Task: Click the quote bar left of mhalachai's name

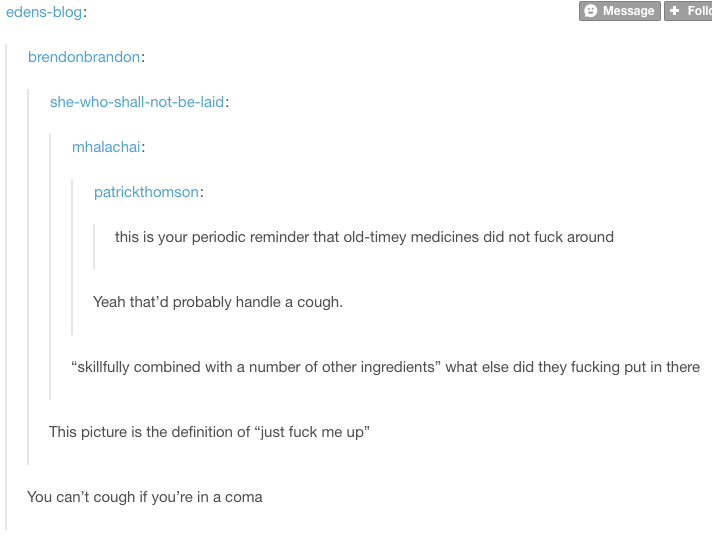Action: coord(50,266)
